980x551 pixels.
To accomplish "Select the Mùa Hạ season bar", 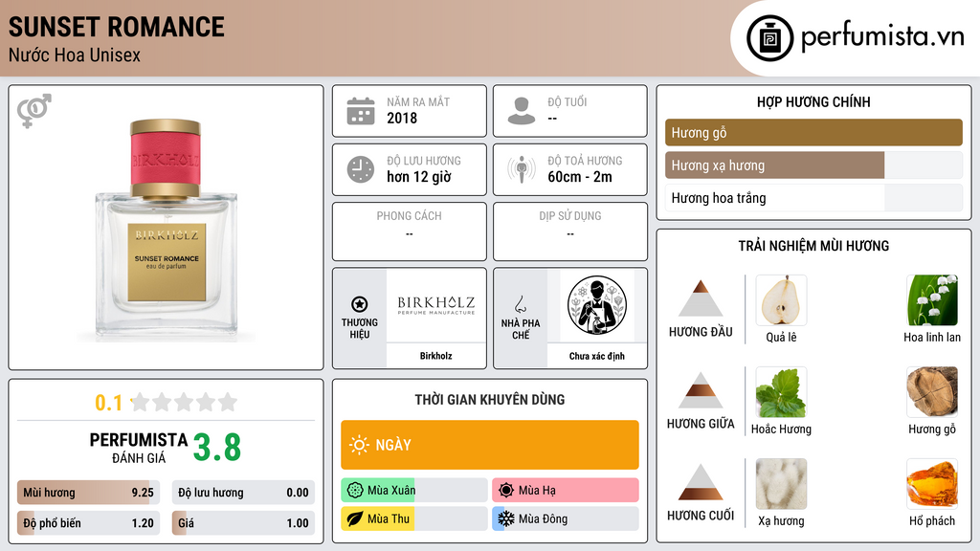I will click(x=566, y=491).
